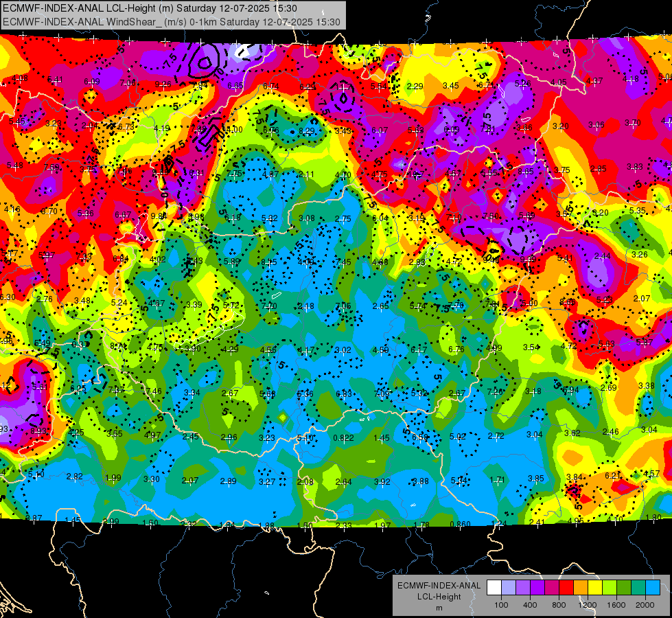Image resolution: width=672 pixels, height=618 pixels.
Task: Click the wind shear value 6.21
Action: (x=613, y=476)
